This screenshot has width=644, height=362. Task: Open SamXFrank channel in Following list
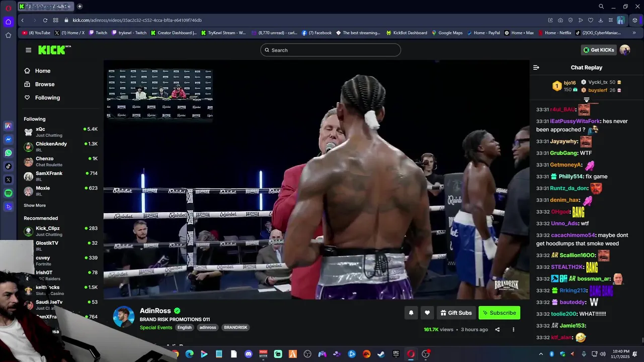click(x=60, y=176)
